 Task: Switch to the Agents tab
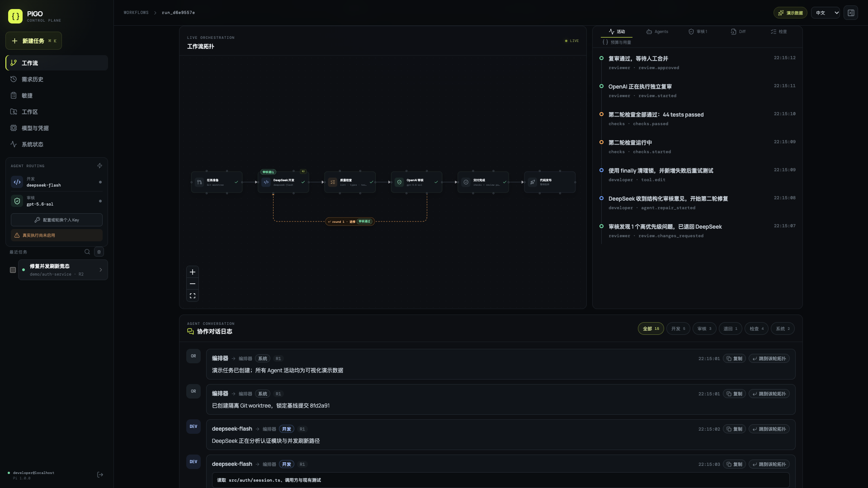click(x=657, y=32)
